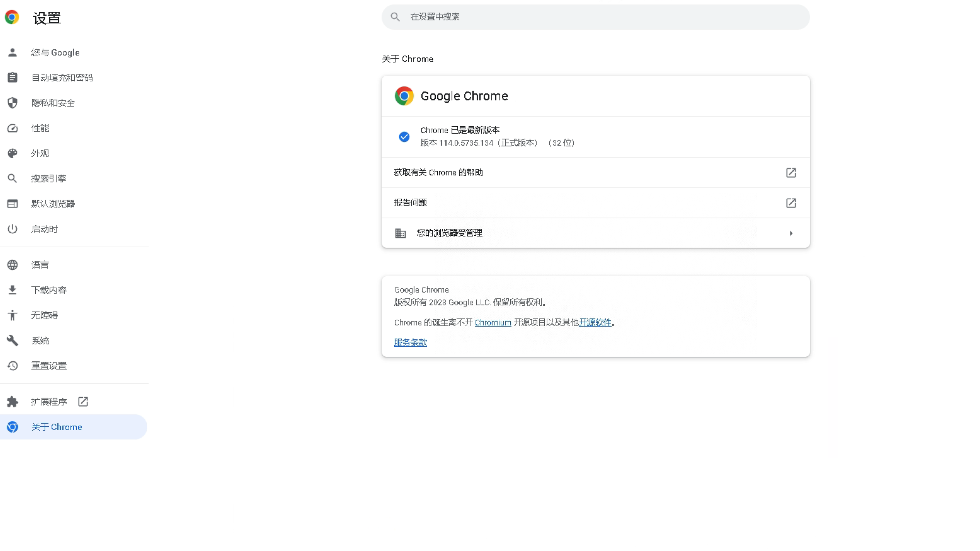Click the magnifier icon for 搜索引擎
This screenshot has width=980, height=551.
click(12, 178)
